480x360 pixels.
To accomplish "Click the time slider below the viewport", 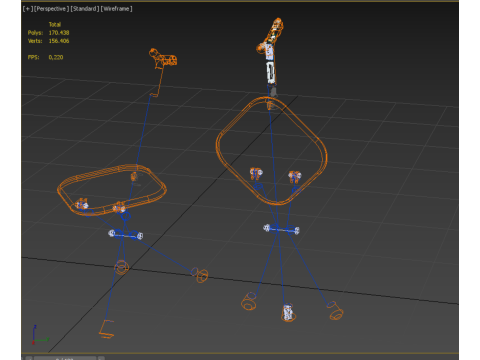I will (x=65, y=358).
